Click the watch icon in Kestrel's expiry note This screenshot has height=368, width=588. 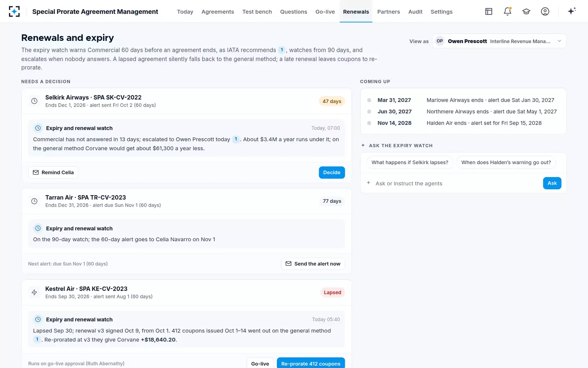coord(38,319)
